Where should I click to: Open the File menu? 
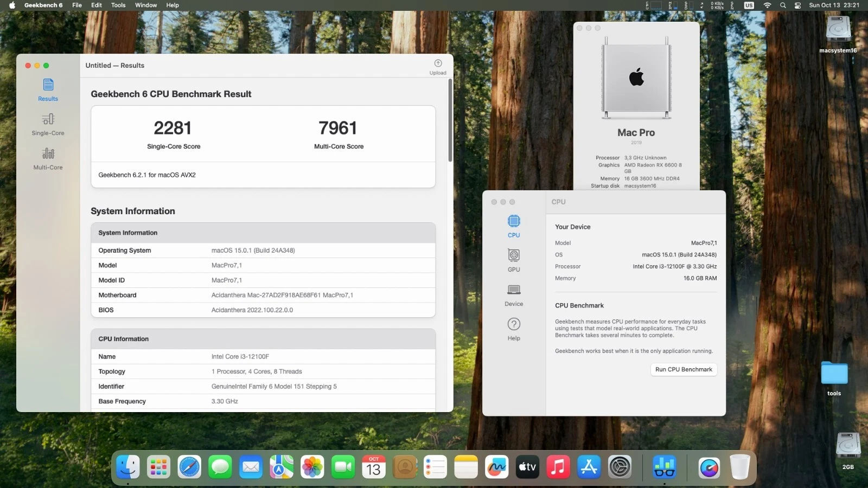click(77, 5)
